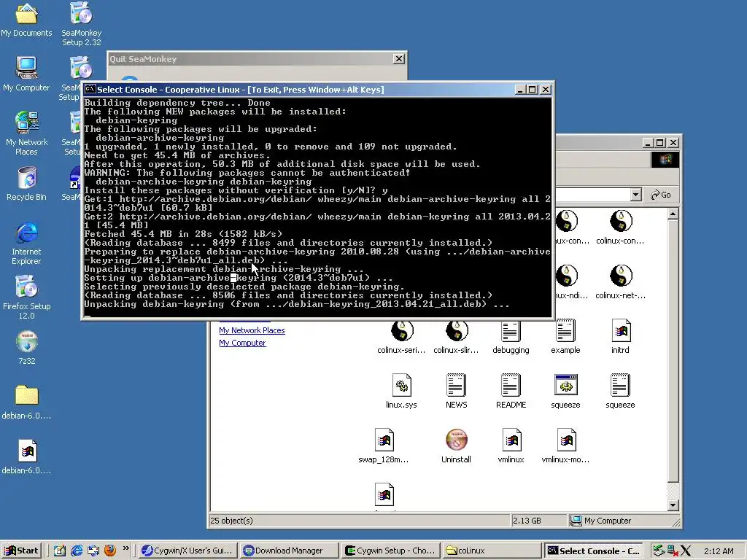
Task: Select the swap_128m... file icon
Action: coord(384,447)
